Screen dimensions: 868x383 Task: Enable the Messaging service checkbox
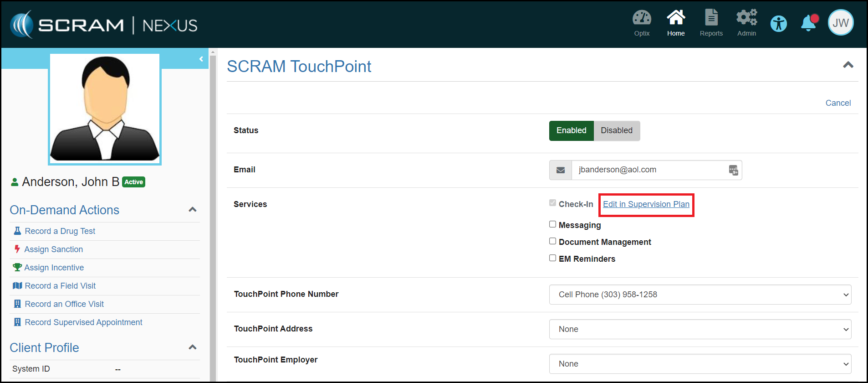[552, 224]
